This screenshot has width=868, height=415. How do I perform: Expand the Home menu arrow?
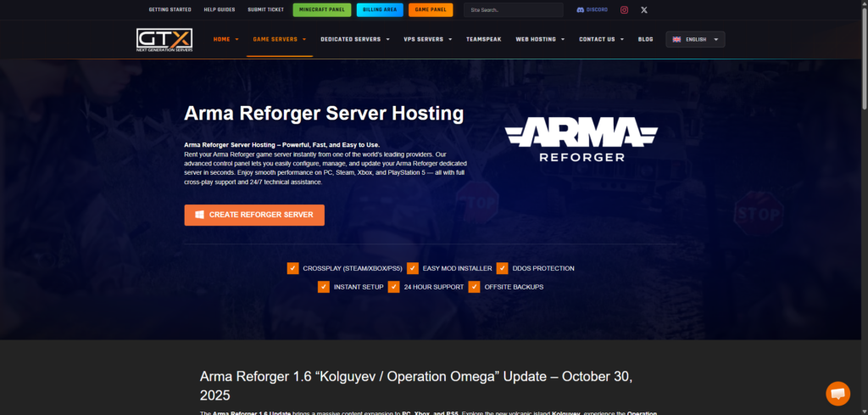237,39
